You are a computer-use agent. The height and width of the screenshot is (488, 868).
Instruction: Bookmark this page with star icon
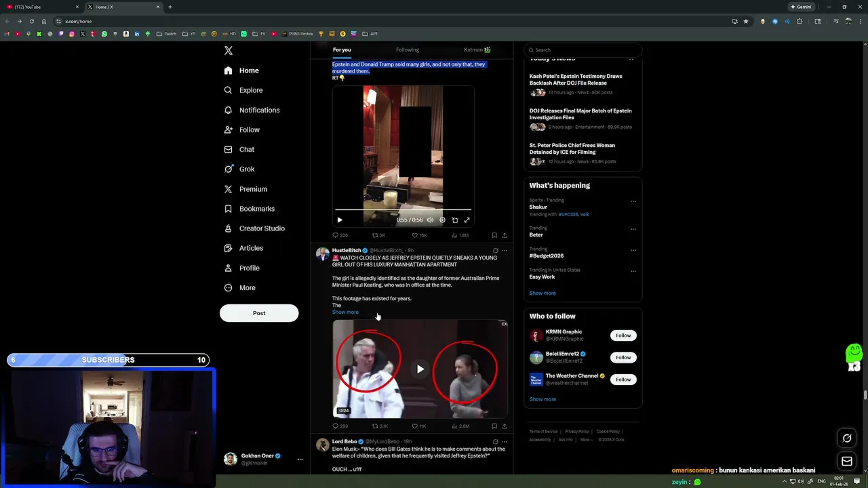[x=746, y=21]
